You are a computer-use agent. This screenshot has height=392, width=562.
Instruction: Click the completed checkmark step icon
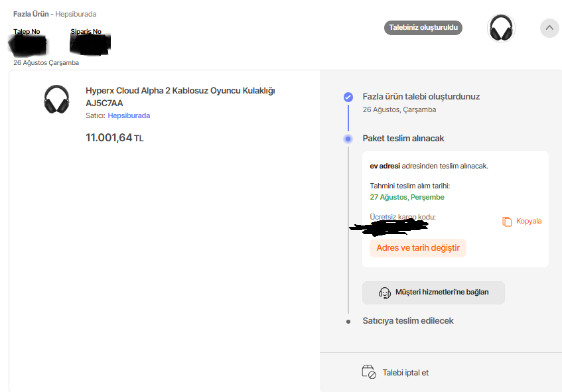tap(348, 97)
